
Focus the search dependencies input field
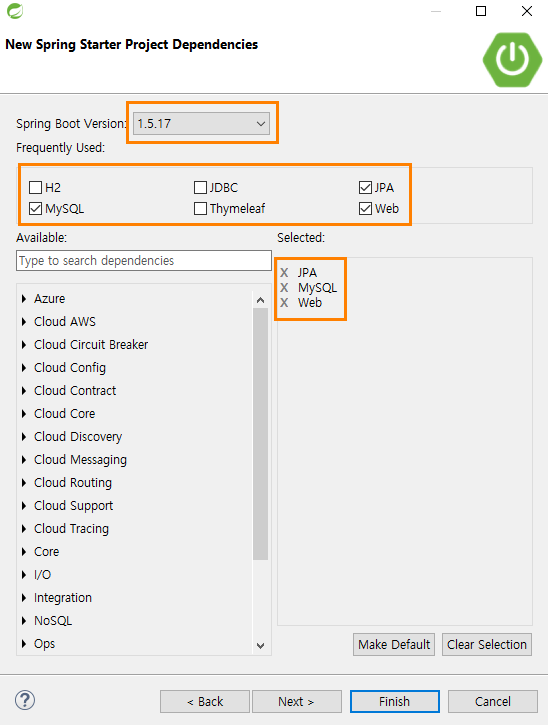pyautogui.click(x=144, y=261)
